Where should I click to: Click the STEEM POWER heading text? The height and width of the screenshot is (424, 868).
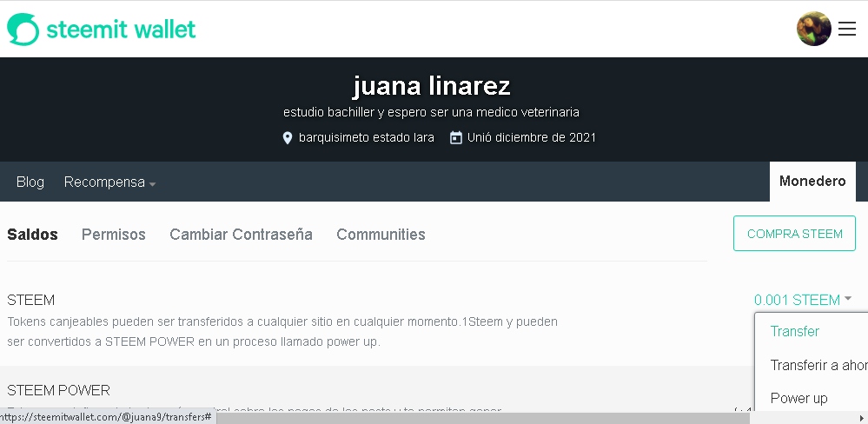pos(59,391)
